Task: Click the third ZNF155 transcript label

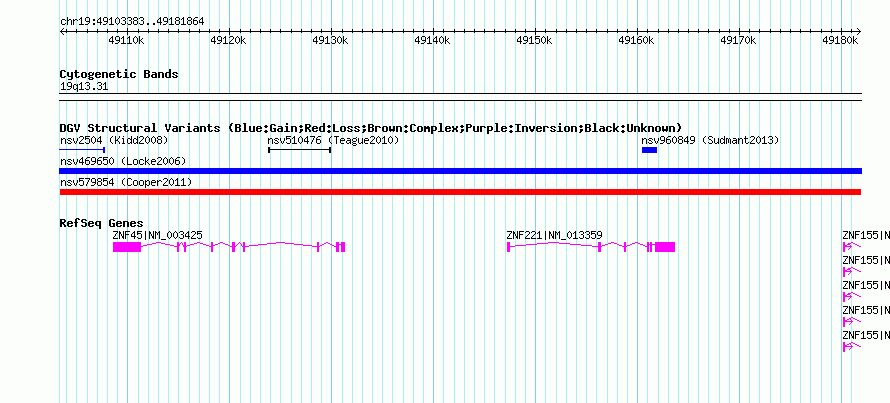Action: pos(866,285)
